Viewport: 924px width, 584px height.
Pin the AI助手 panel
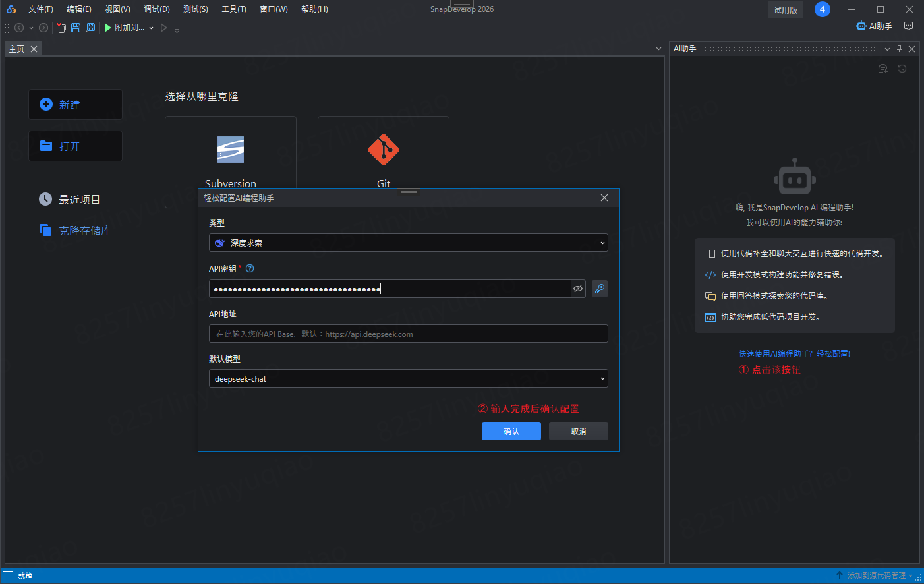point(899,49)
